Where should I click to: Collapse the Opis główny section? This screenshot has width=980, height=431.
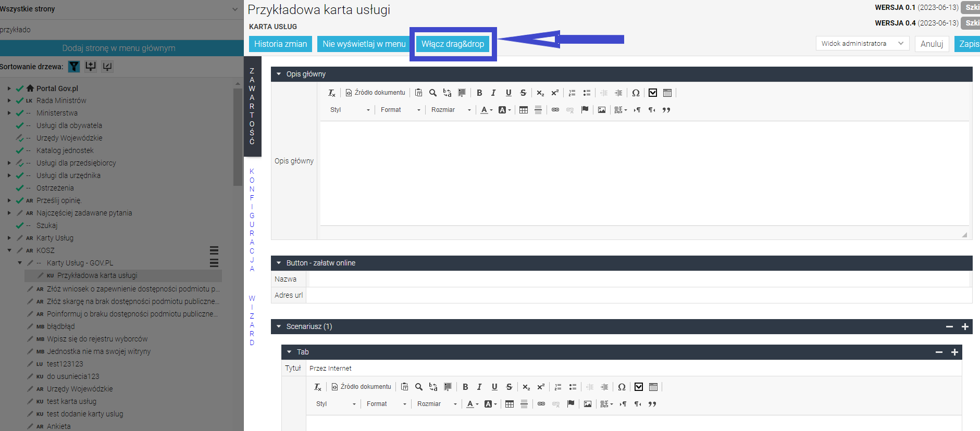[x=279, y=74]
